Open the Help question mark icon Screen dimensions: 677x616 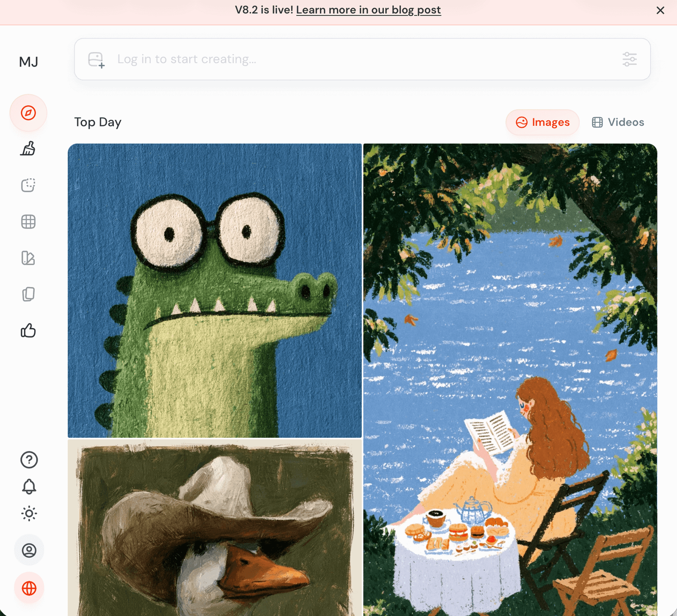pos(29,460)
